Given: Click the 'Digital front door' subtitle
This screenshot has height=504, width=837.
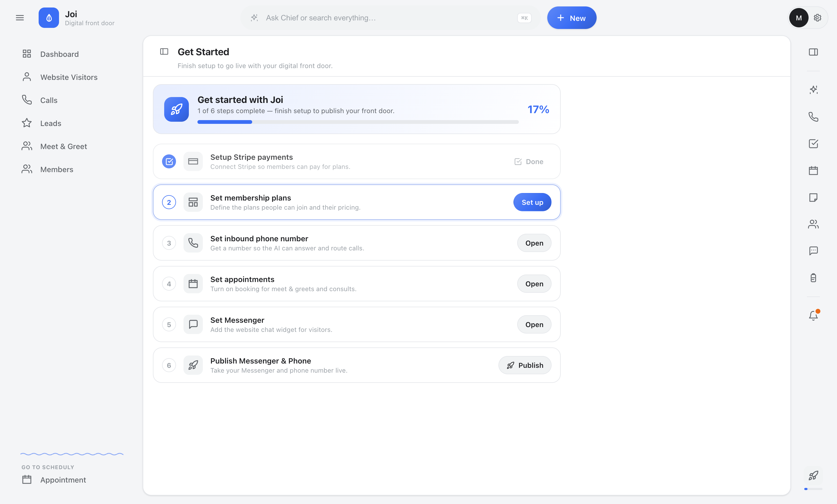Looking at the screenshot, I should click(90, 23).
